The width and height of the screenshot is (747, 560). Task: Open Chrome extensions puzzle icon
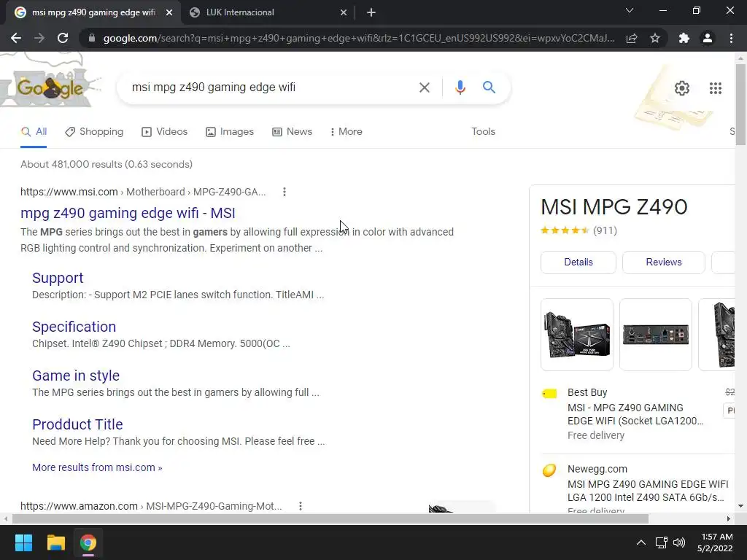(684, 38)
